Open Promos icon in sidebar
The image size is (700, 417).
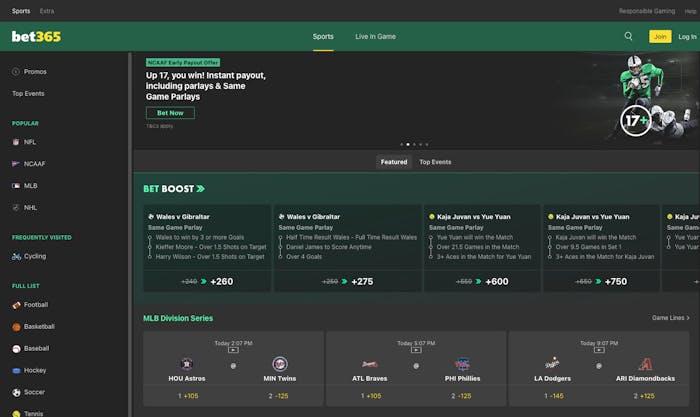[16, 71]
